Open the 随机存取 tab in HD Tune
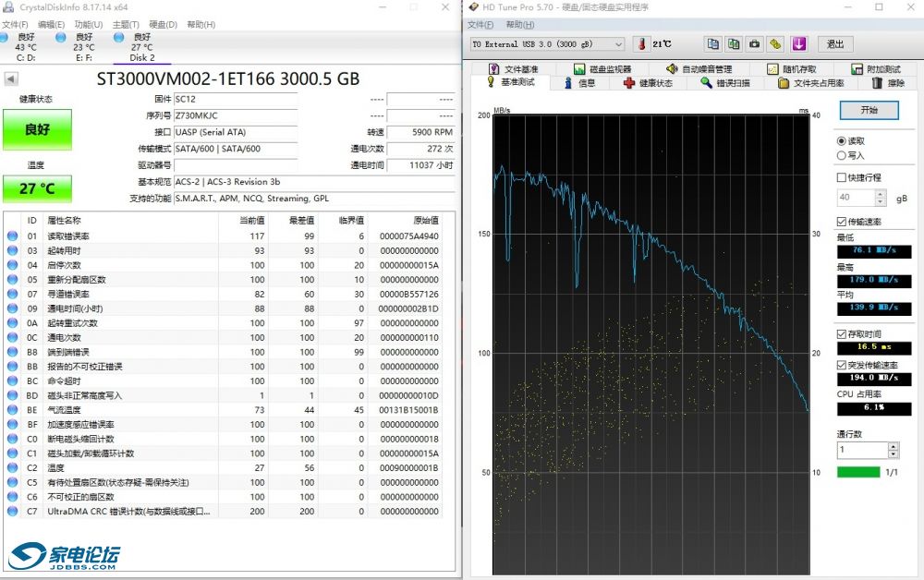Viewport: 924px width, 580px height. pos(792,69)
